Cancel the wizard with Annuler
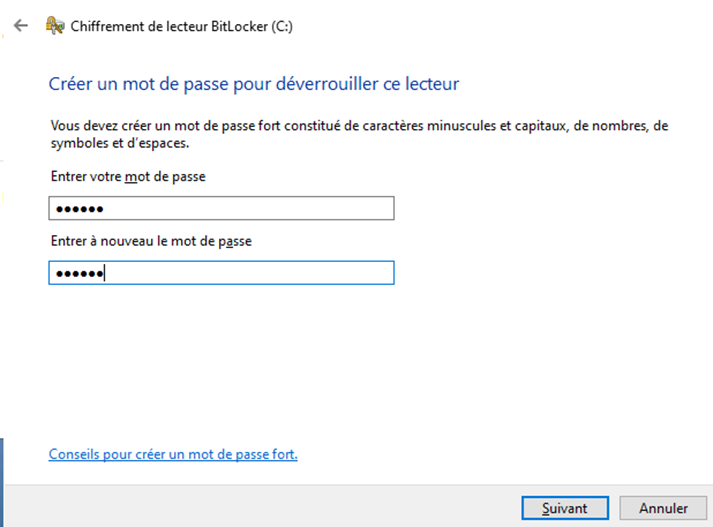 [x=663, y=508]
